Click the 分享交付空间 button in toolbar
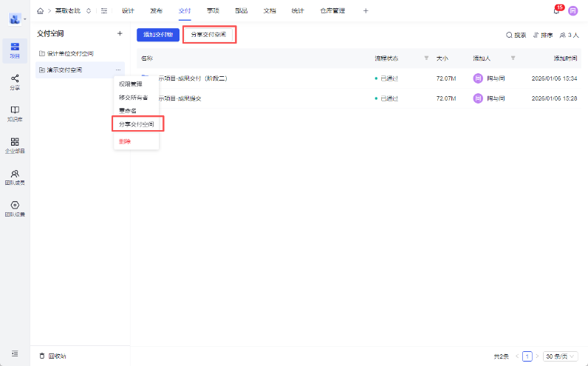 click(209, 35)
